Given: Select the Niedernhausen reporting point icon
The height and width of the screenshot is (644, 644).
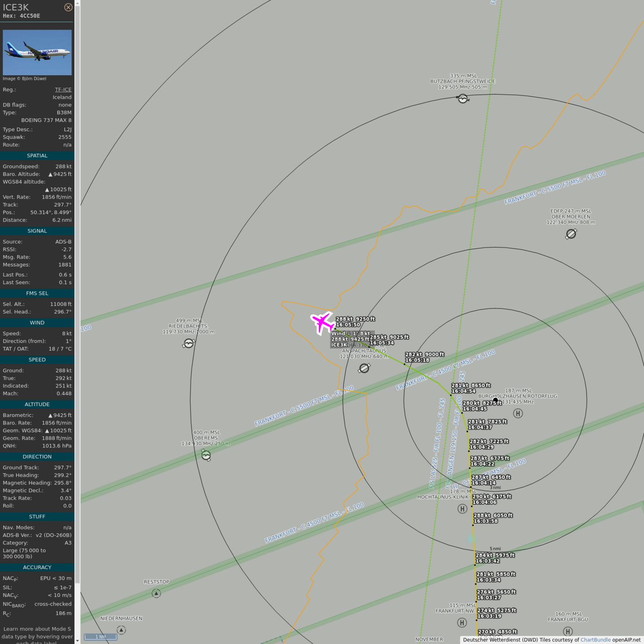Looking at the screenshot, I should click(121, 630).
